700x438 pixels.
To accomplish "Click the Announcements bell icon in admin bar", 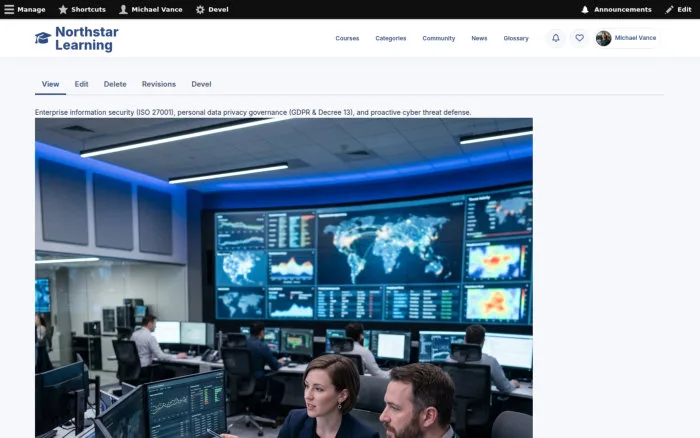I will 585,9.
